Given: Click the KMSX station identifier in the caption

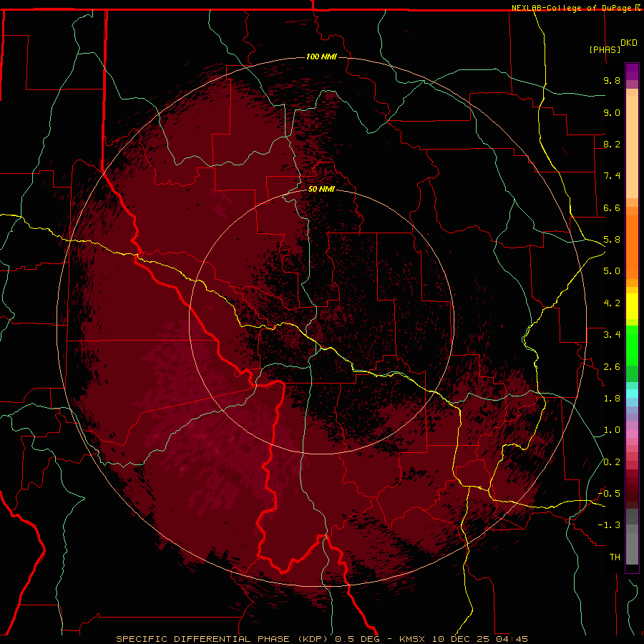Looking at the screenshot, I should [x=411, y=639].
